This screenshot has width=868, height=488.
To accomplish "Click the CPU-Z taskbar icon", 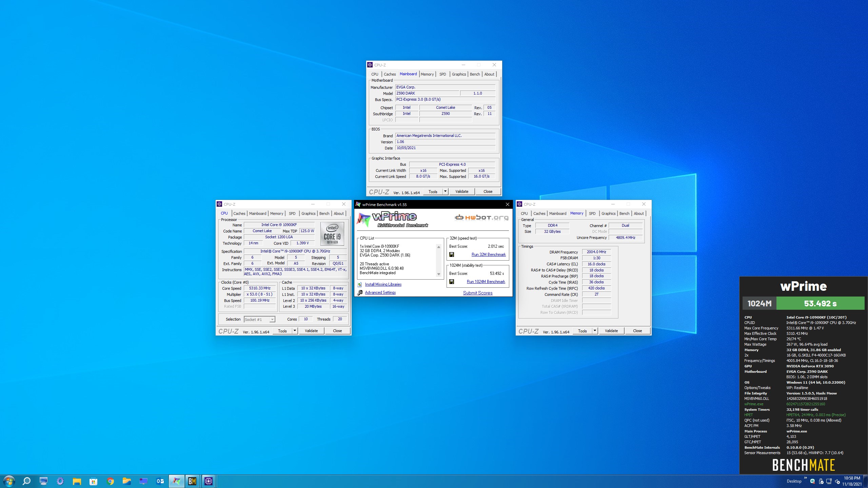I will [x=209, y=481].
